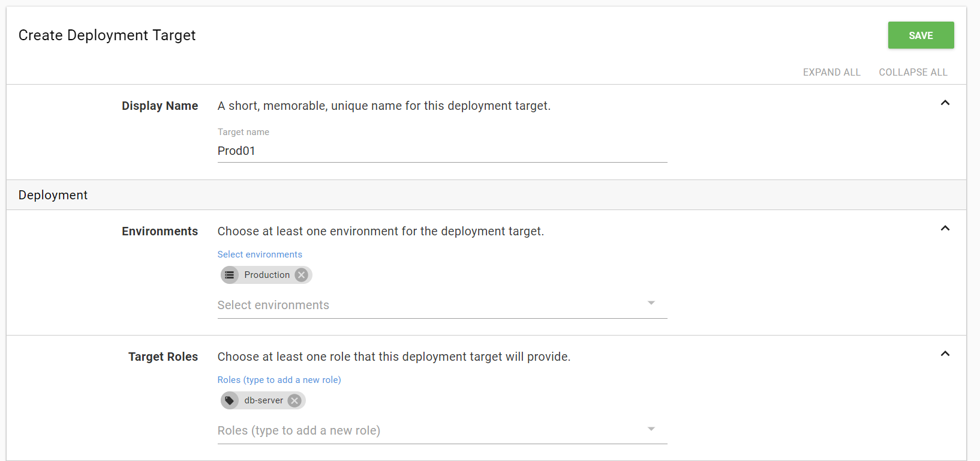Viewport: 980px width, 461px height.
Task: Collapse the Environments section chevron
Action: click(x=945, y=228)
